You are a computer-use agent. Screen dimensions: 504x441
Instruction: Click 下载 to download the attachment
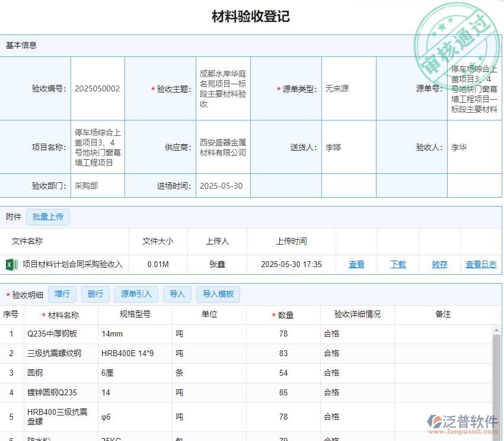pyautogui.click(x=398, y=264)
